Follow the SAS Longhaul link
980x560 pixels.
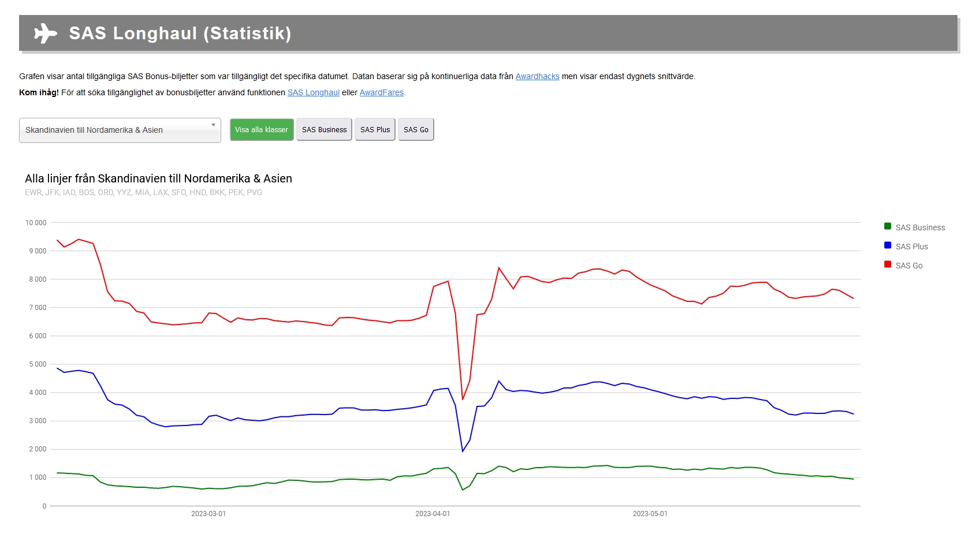(314, 92)
